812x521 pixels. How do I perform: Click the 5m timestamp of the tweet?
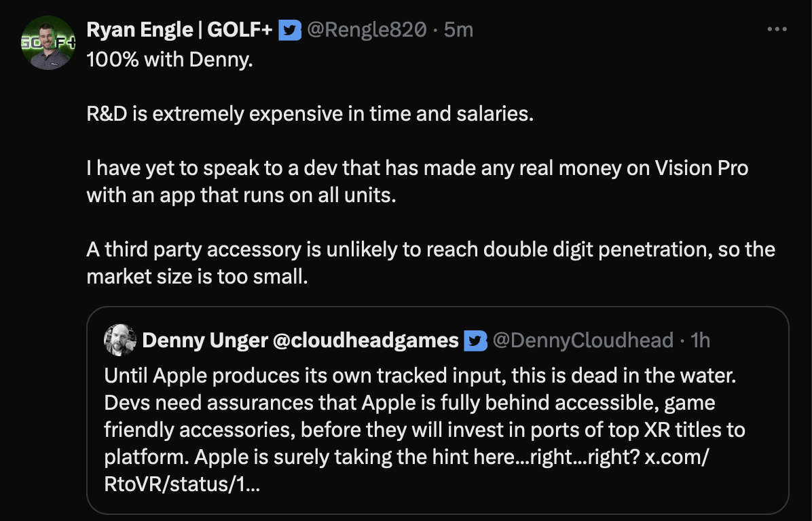458,31
